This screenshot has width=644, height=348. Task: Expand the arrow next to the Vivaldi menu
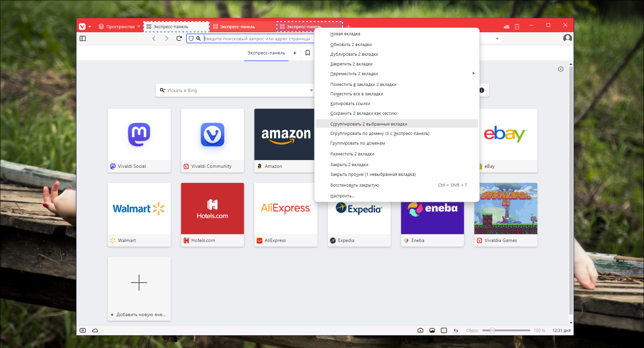(90, 27)
